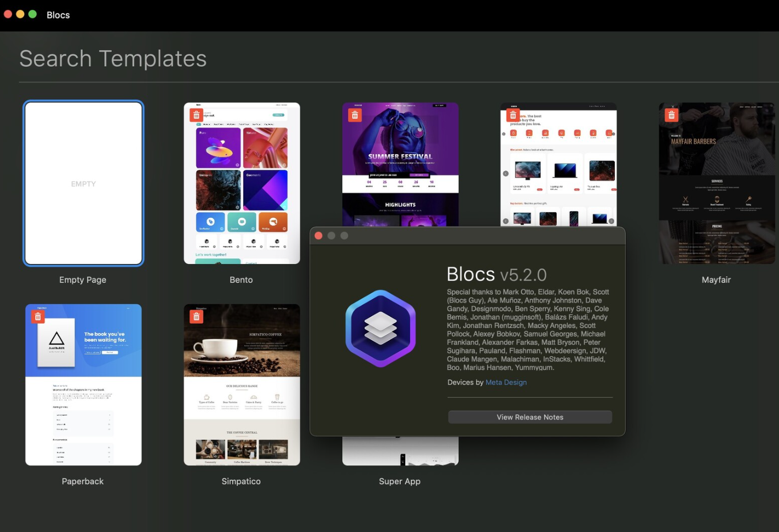Delete the Mayfair template

pos(671,115)
